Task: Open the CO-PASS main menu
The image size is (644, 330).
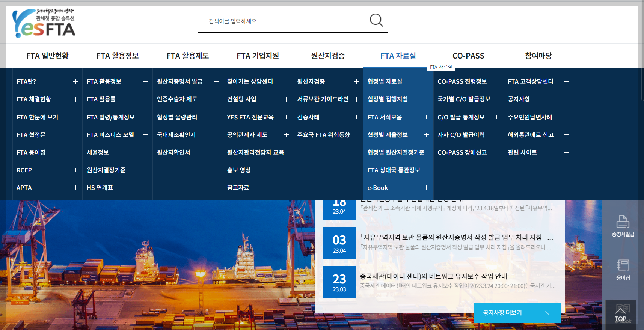Action: click(468, 56)
